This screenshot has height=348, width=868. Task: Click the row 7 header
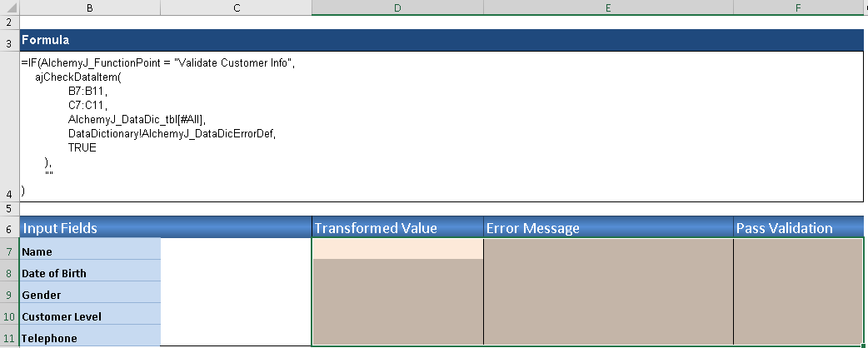(8, 251)
